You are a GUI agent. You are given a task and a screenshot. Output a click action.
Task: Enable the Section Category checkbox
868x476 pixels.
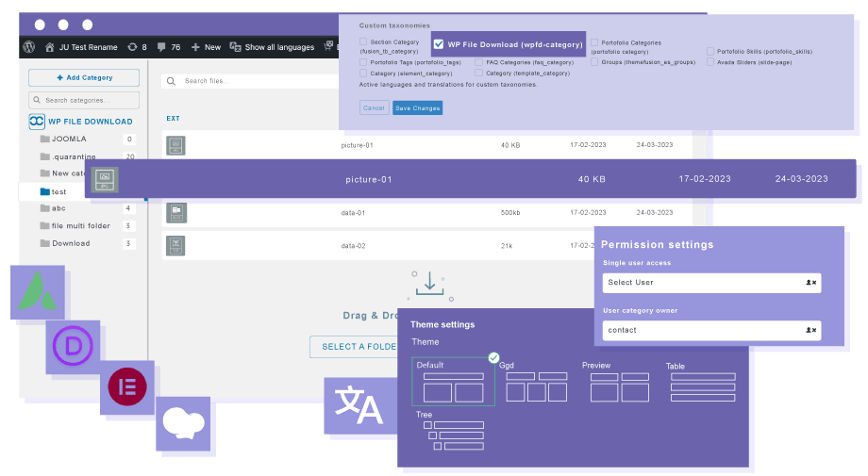[x=363, y=42]
